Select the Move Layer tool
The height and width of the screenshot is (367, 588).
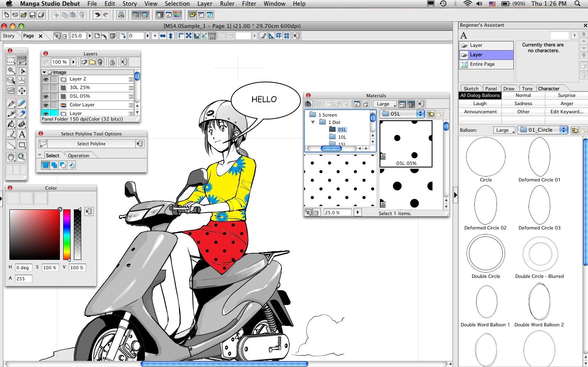click(x=22, y=91)
